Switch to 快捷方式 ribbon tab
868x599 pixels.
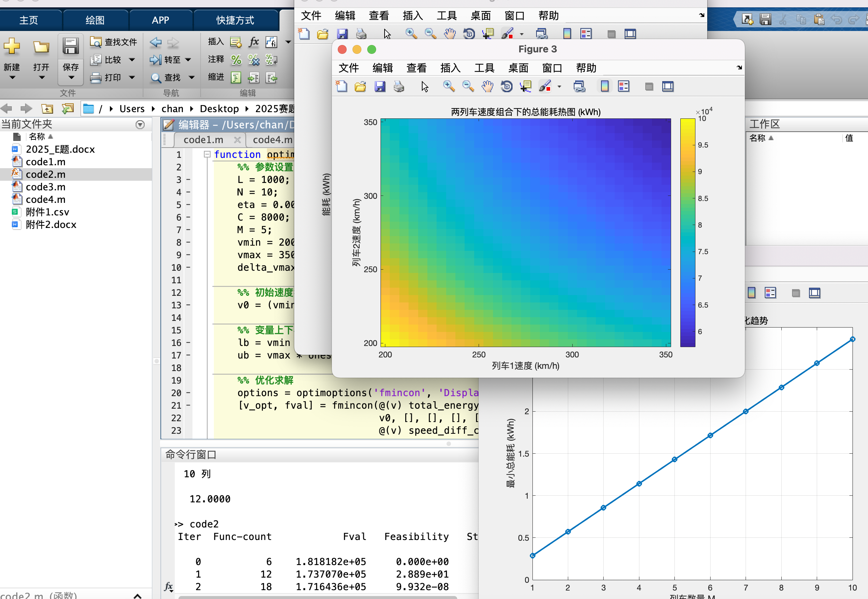tap(235, 20)
